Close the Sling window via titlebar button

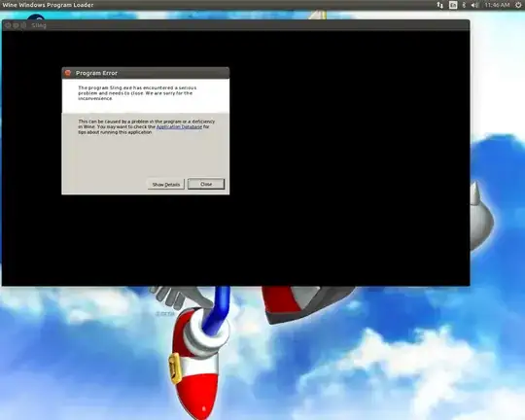(x=8, y=25)
